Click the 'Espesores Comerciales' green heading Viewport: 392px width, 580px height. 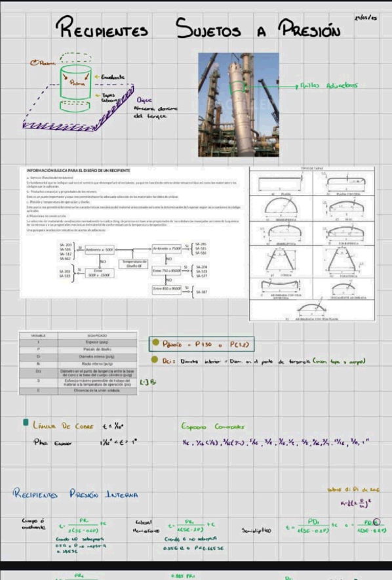213,426
